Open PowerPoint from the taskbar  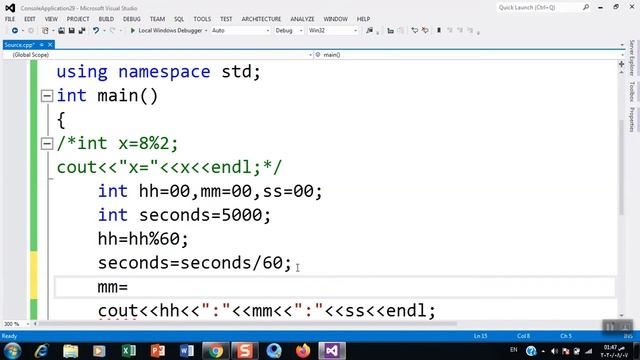tap(158, 351)
